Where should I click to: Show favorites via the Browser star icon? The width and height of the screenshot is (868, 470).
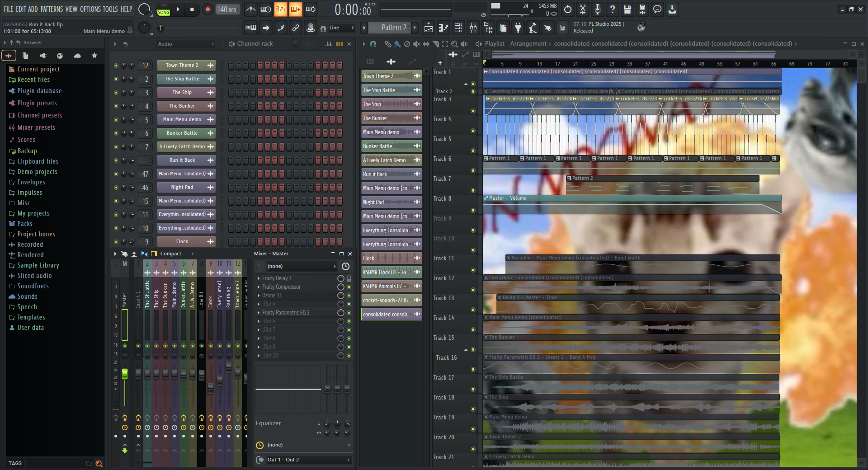[x=94, y=56]
